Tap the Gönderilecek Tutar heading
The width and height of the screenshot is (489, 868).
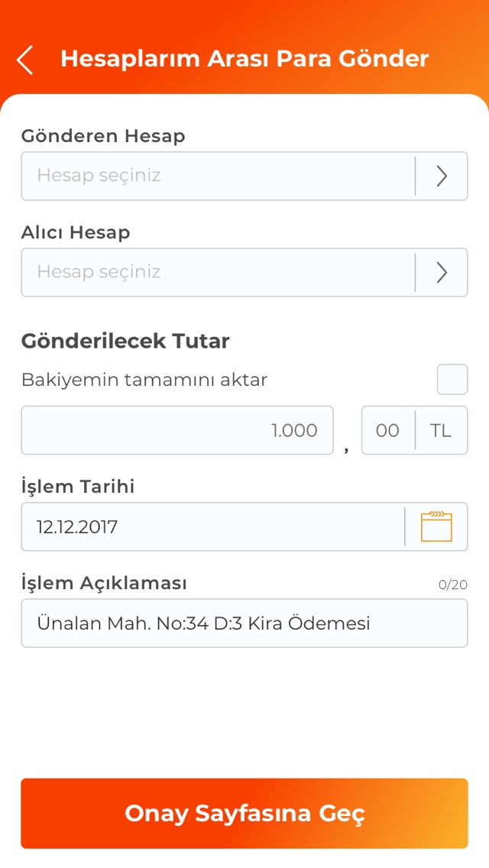point(125,341)
